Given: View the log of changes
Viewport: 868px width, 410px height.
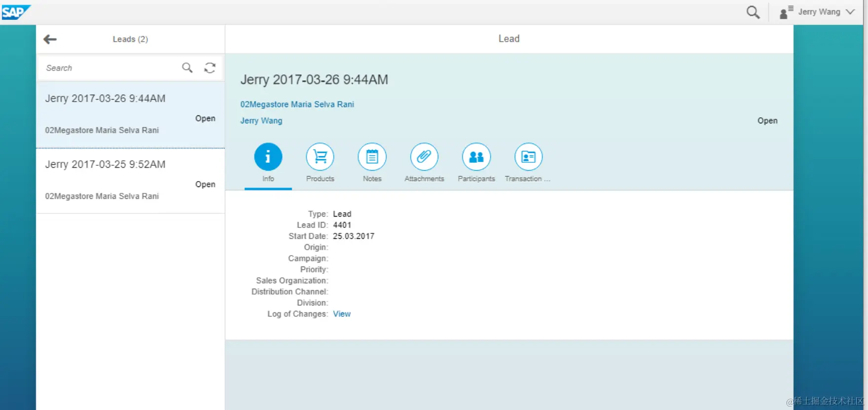Looking at the screenshot, I should (x=342, y=314).
